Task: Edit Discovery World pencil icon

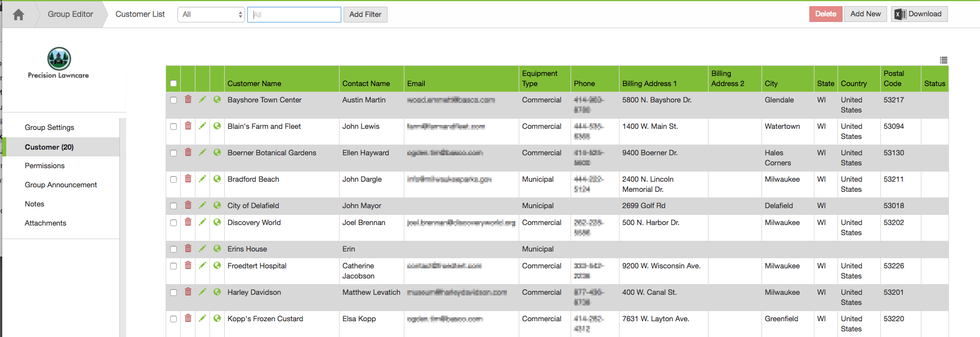Action: click(202, 222)
